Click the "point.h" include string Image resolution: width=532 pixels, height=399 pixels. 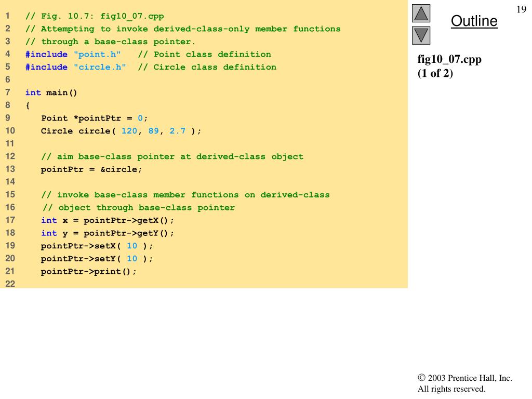tap(97, 54)
